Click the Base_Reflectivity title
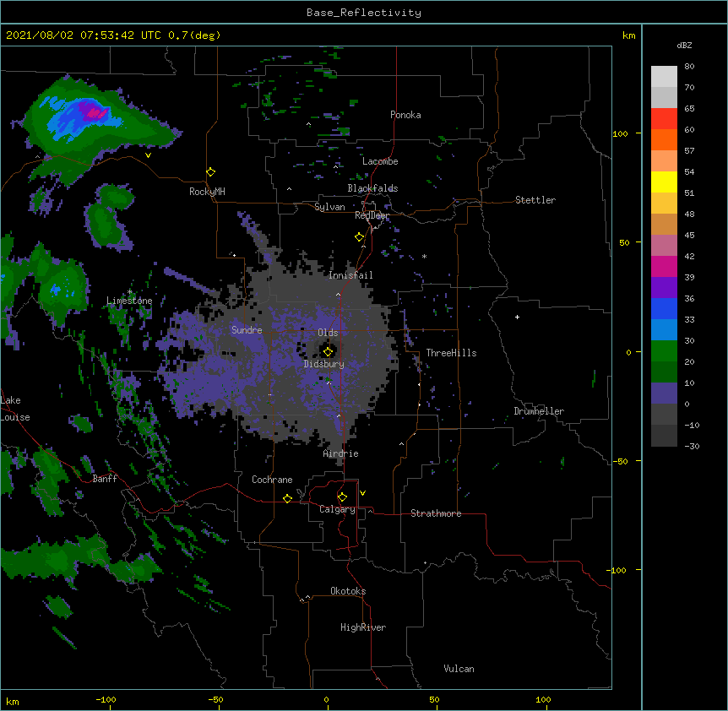 click(x=364, y=13)
